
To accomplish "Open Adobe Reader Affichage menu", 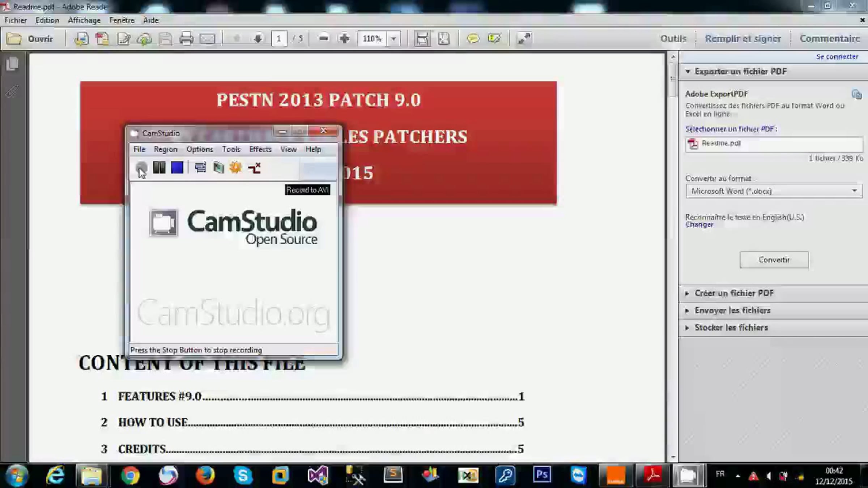I will (x=84, y=20).
